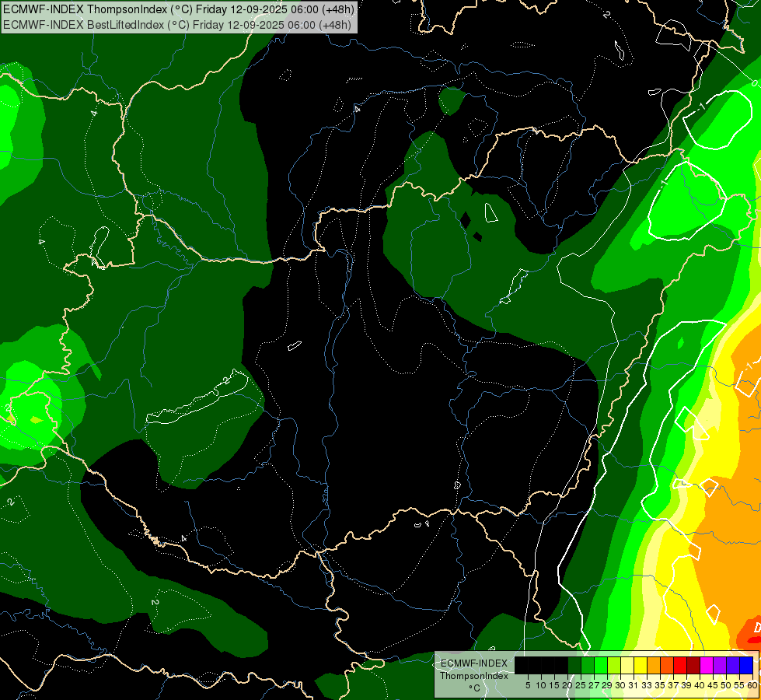Click the legend scale value 20
The image size is (761, 700).
tap(567, 685)
